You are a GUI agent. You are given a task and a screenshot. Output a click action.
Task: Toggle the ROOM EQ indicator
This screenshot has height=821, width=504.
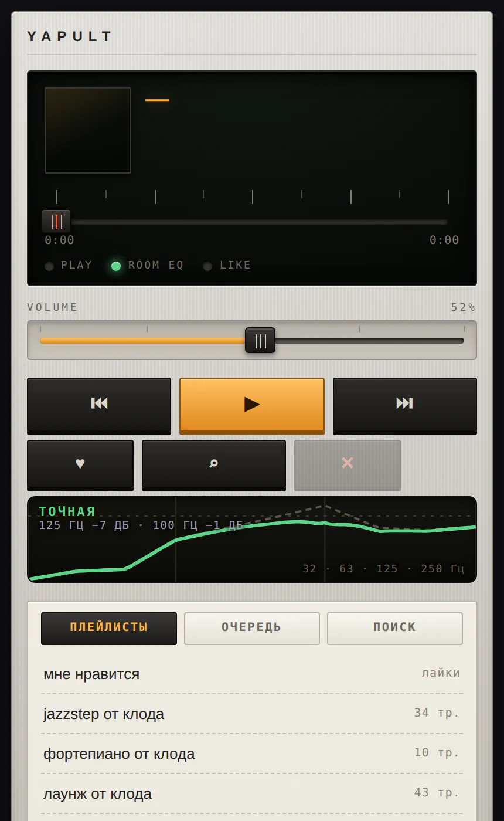tap(148, 266)
